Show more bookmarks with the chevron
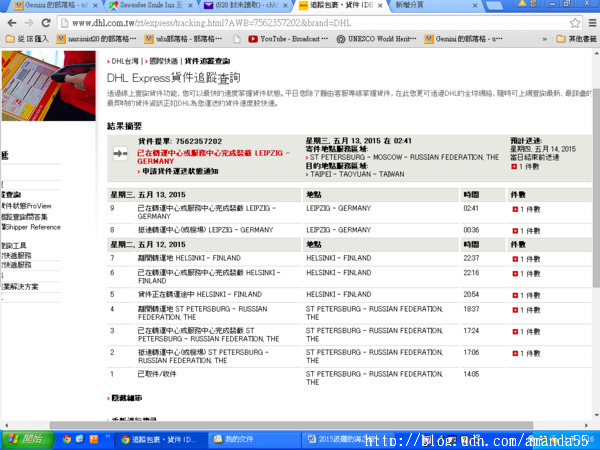The height and width of the screenshot is (450, 600). point(545,39)
